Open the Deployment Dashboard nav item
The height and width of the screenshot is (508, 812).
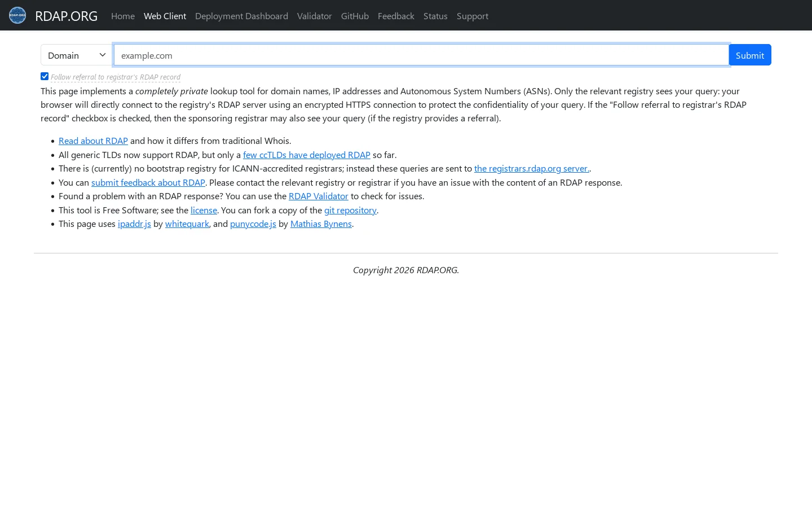click(241, 16)
